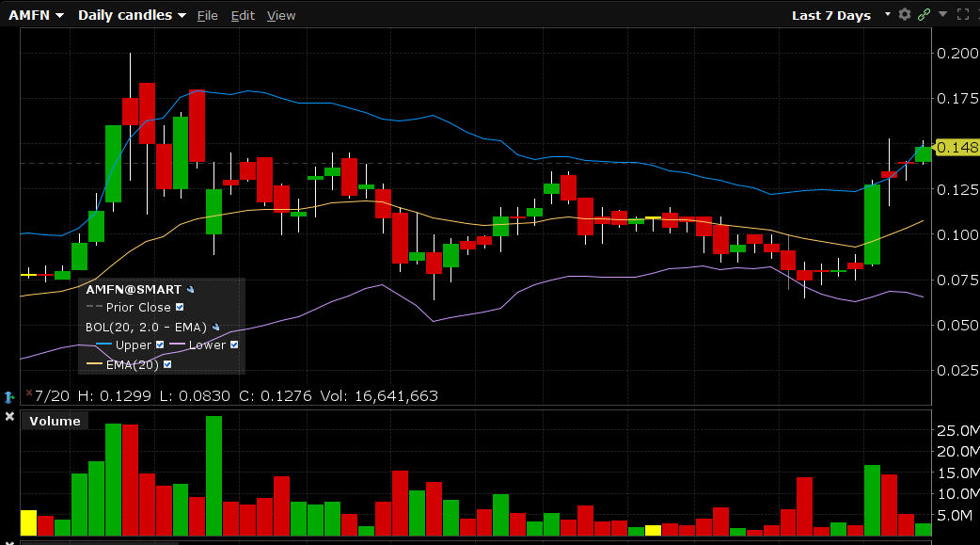Screen dimensions: 980x545
Task: Open the View menu
Action: 280,16
